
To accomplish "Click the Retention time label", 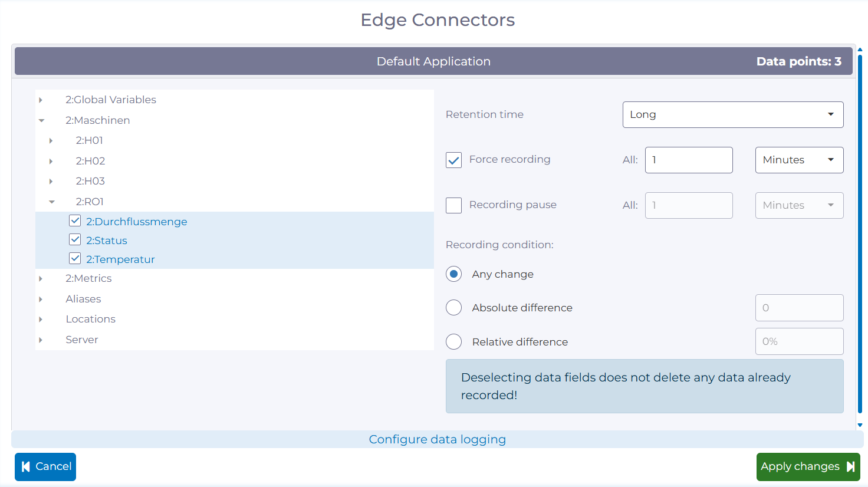I will tap(485, 114).
